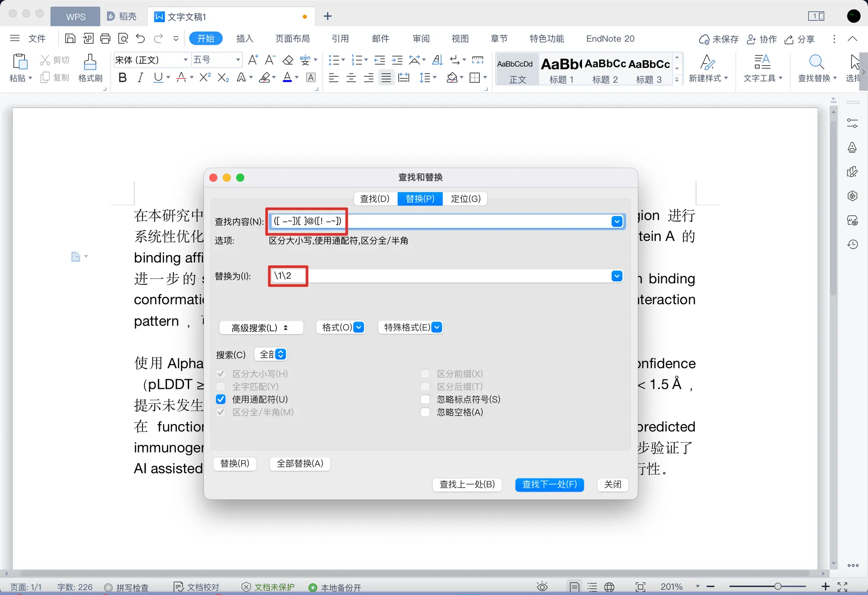Open the 特殊格式(E) dropdown
The height and width of the screenshot is (595, 868).
point(410,327)
